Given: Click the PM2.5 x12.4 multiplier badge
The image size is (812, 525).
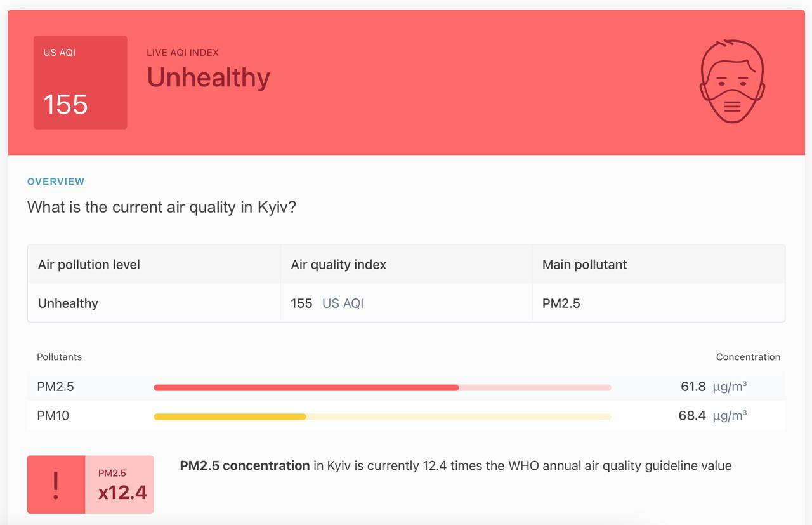Looking at the screenshot, I should [120, 484].
